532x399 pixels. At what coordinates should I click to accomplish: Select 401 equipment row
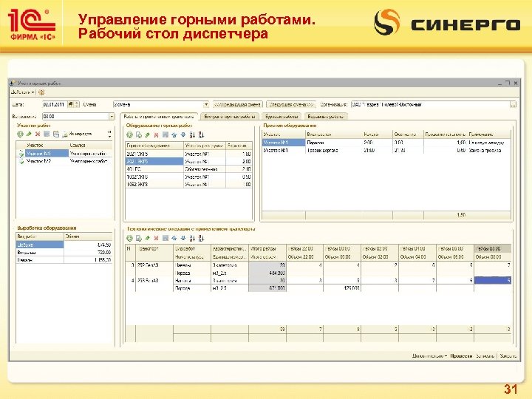pos(188,168)
